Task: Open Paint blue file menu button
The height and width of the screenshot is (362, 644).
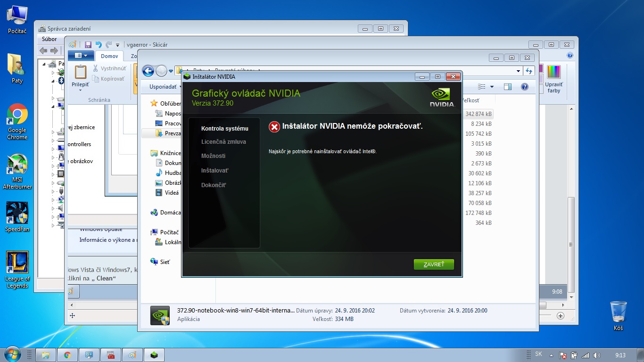Action: 81,56
